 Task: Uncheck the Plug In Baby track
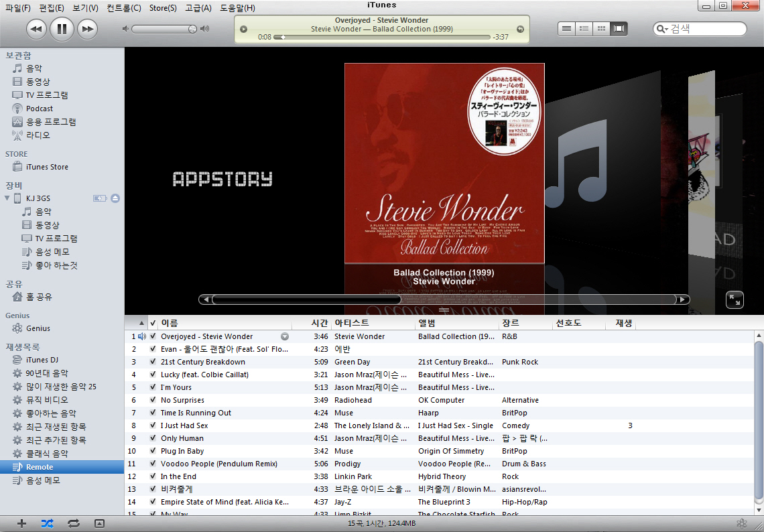153,451
